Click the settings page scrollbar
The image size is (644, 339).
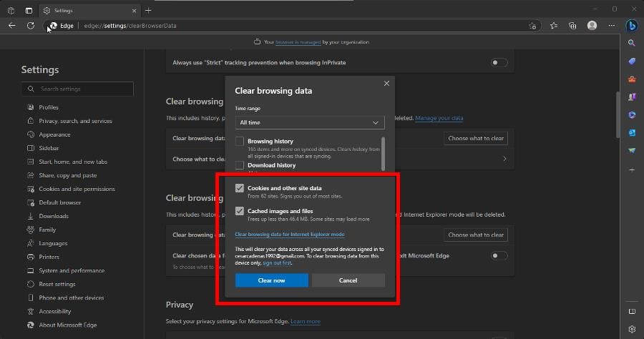pyautogui.click(x=618, y=115)
